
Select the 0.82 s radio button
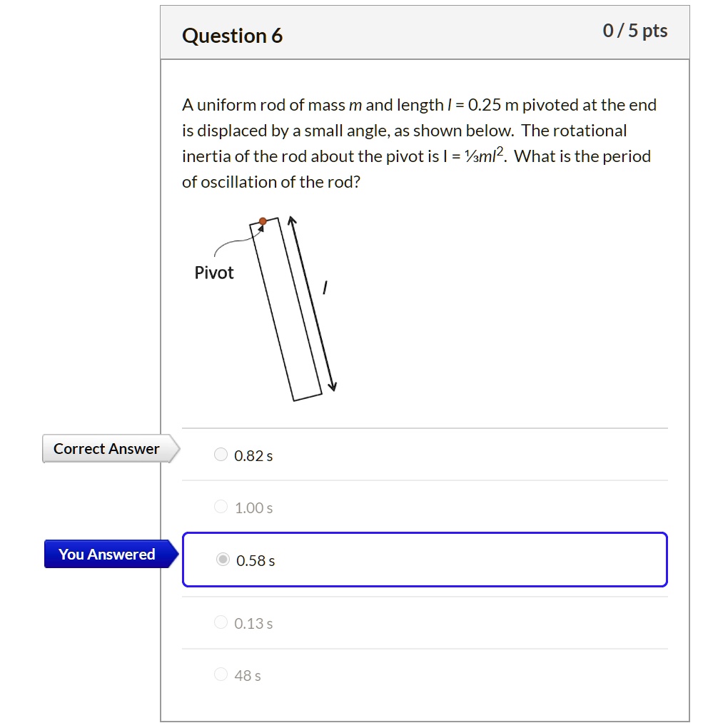tap(221, 454)
